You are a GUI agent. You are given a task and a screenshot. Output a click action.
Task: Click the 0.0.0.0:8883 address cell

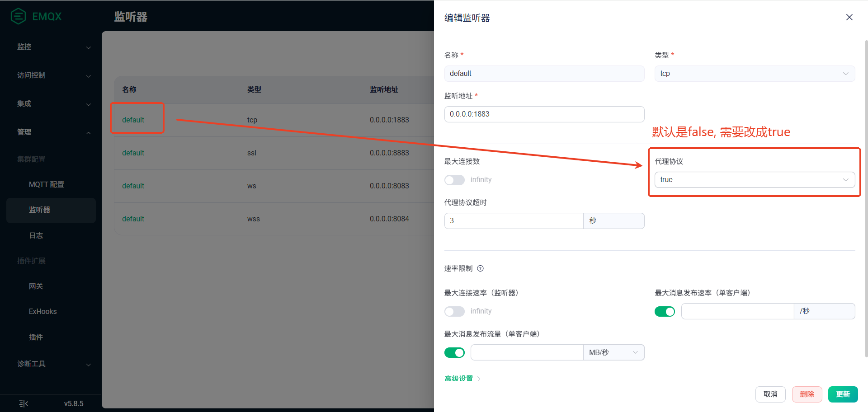pyautogui.click(x=389, y=153)
